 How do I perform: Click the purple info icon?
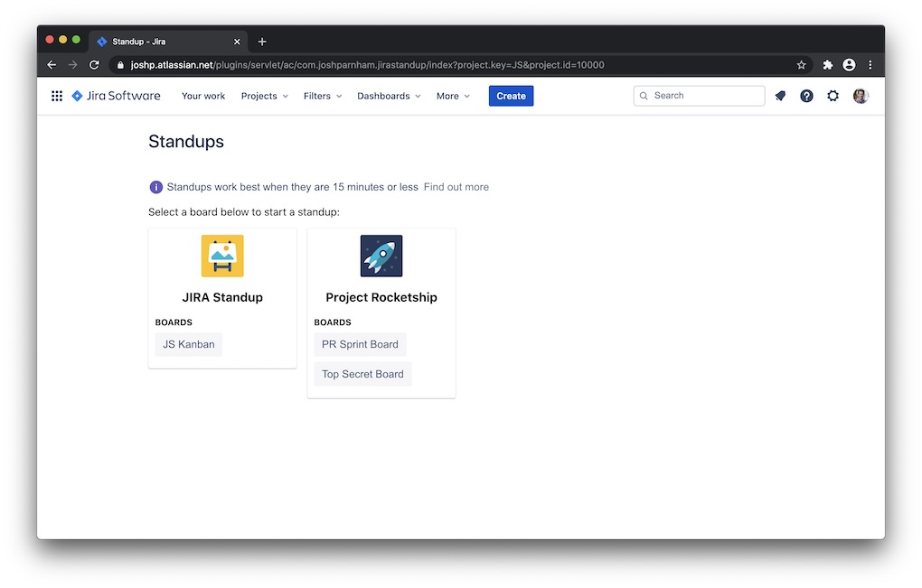(155, 187)
